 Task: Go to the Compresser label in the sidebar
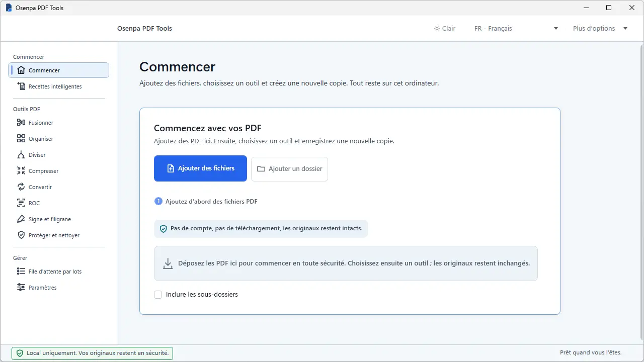click(43, 171)
